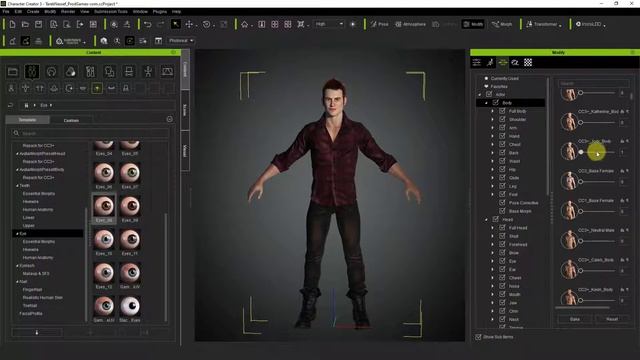Adjust the Kevin Body morph slider
This screenshot has width=640, height=360.
[x=597, y=300]
